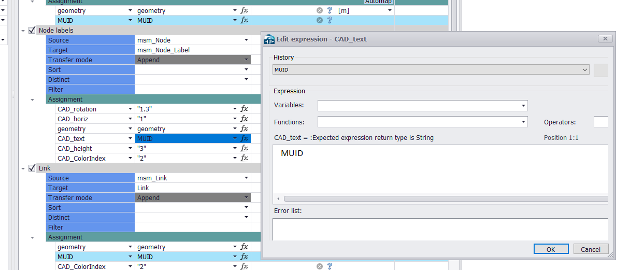
Task: Click Filter field under Link
Action: click(193, 228)
